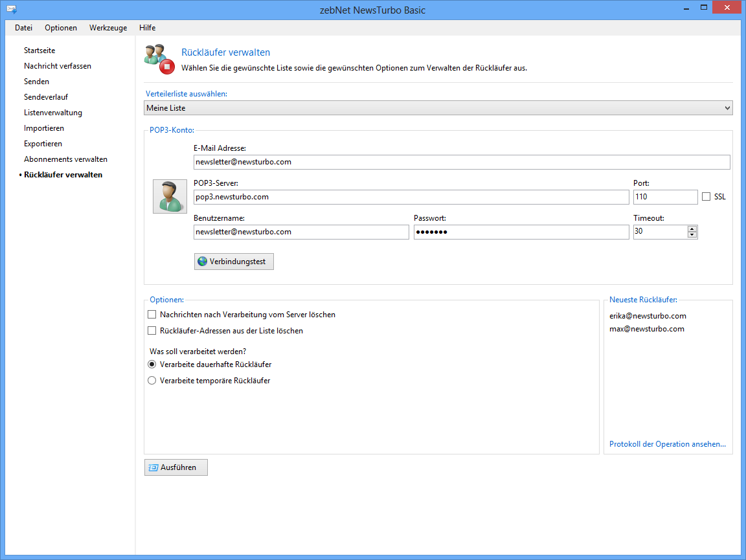Open Nachricht verfassen in the sidebar

(58, 66)
